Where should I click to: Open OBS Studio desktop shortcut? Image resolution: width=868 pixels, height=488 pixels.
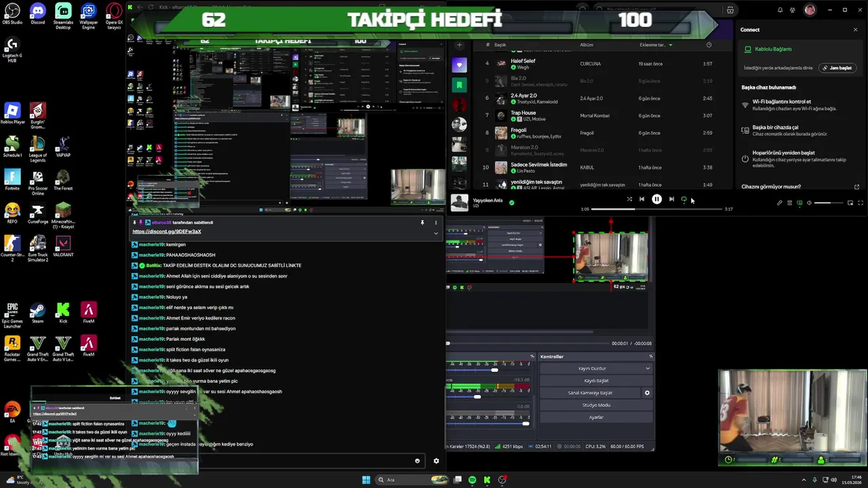click(12, 14)
